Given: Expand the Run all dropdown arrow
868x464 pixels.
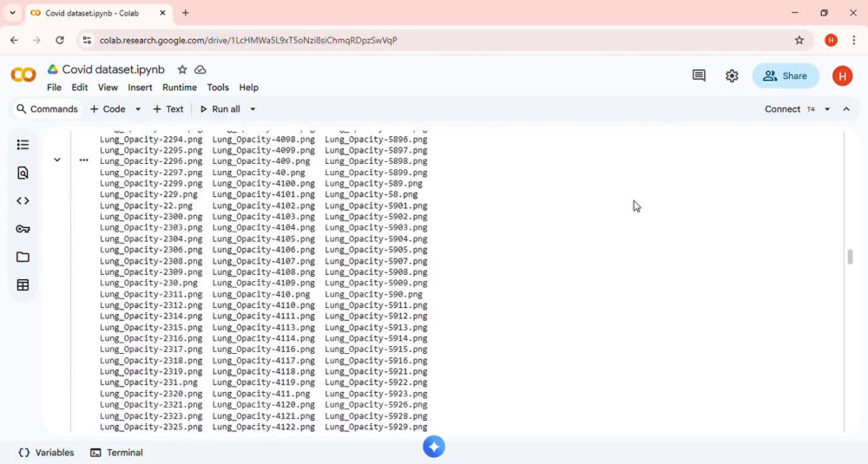Looking at the screenshot, I should point(253,109).
